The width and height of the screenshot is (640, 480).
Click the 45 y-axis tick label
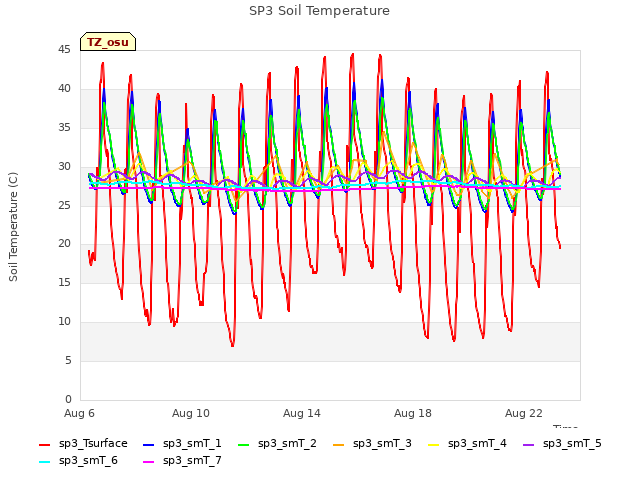pyautogui.click(x=64, y=50)
